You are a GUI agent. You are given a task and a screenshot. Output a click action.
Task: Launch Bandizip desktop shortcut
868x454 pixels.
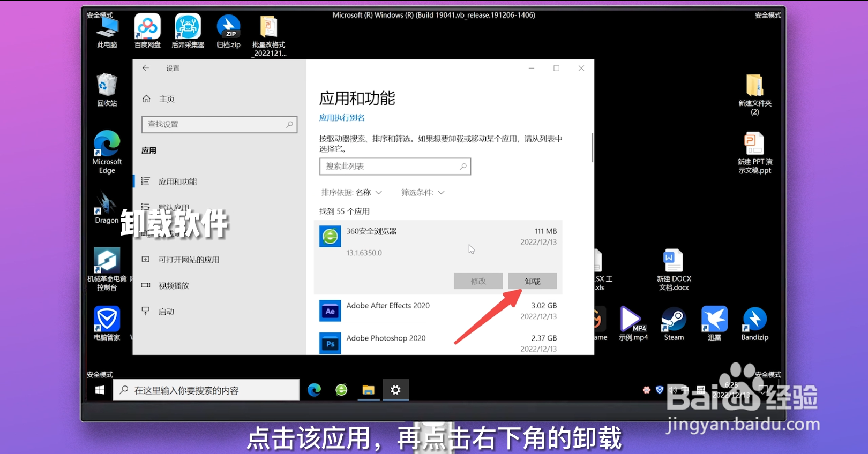tap(755, 323)
